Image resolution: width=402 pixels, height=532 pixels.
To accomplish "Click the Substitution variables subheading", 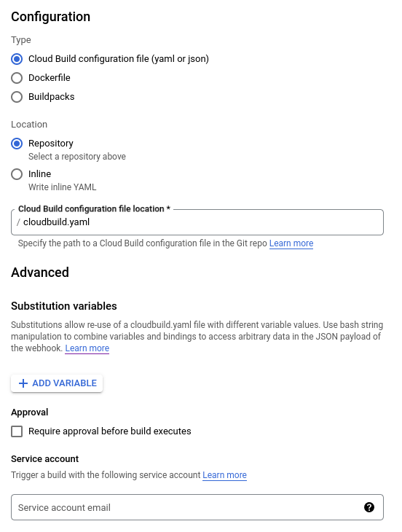I will [64, 306].
